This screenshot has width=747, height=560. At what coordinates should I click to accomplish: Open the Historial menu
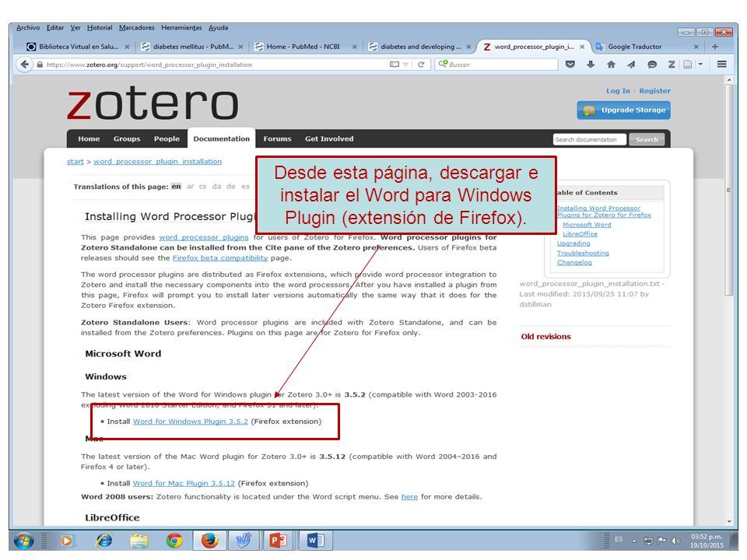(x=100, y=28)
